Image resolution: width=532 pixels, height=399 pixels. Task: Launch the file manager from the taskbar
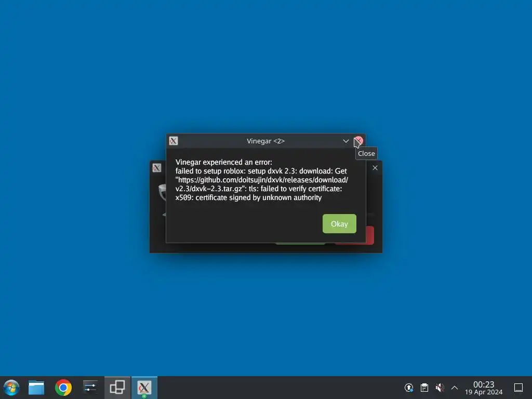[x=36, y=388]
